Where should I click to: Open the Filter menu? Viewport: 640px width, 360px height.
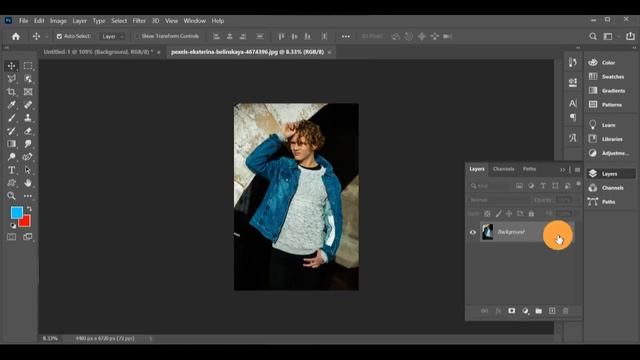(x=139, y=21)
